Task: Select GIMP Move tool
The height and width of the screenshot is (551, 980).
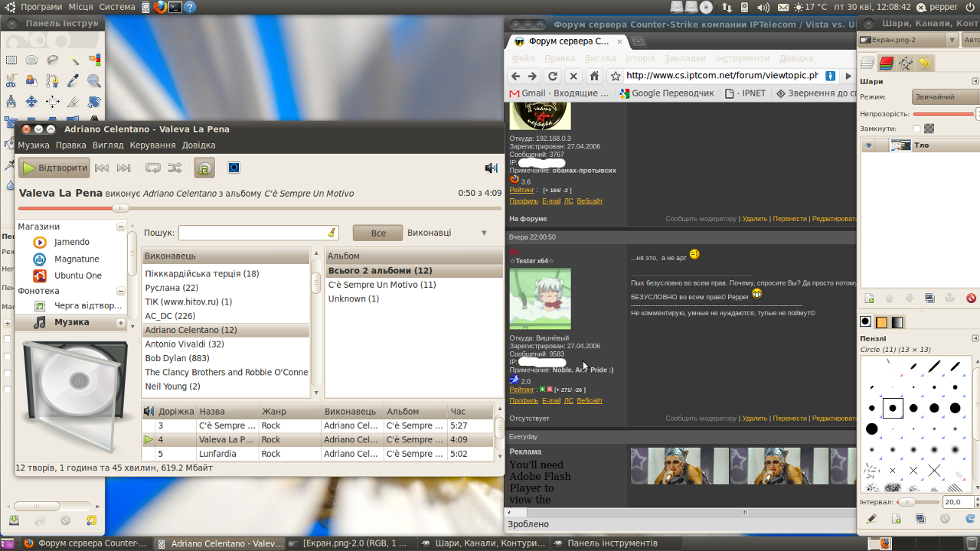Action: point(31,101)
